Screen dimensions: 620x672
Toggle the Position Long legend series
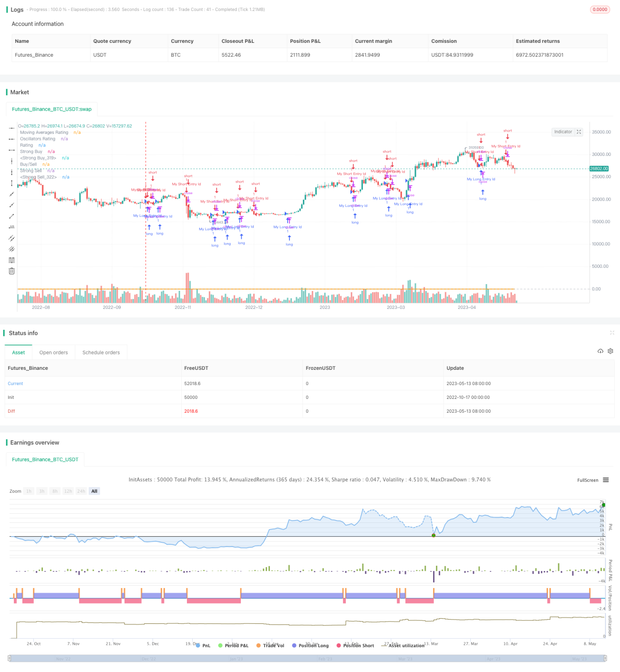pos(310,645)
